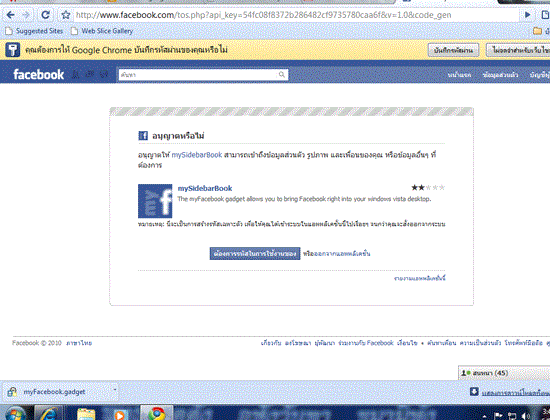This screenshot has width=550, height=420.
Task: Open the Terms (เงื่อนไข) footer link
Action: (x=407, y=343)
